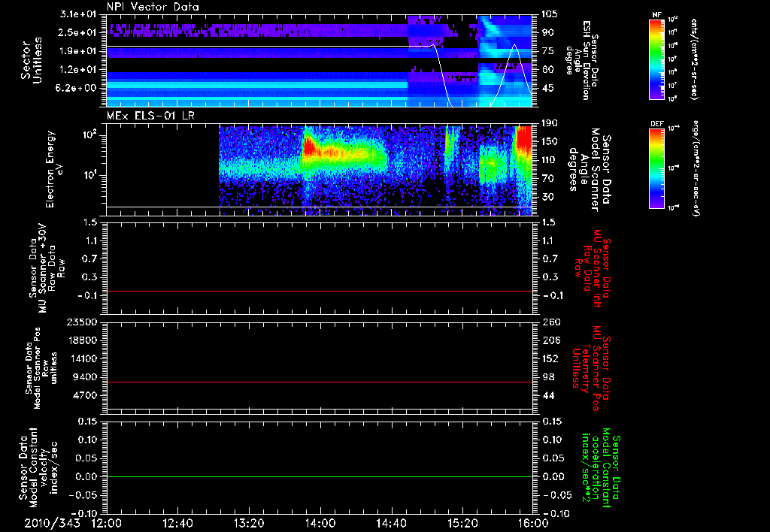770x532 pixels.
Task: Click the "105" sun elevation tick value
Action: click(550, 14)
